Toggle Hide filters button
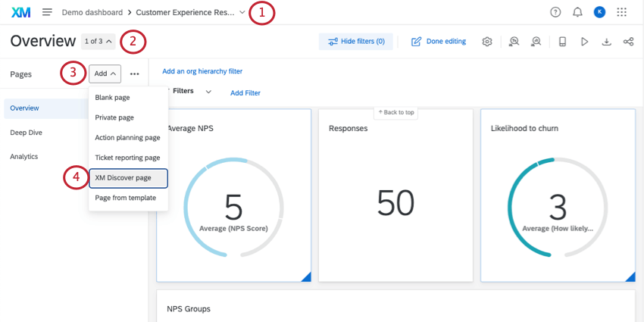This screenshot has width=644, height=322. [x=356, y=42]
